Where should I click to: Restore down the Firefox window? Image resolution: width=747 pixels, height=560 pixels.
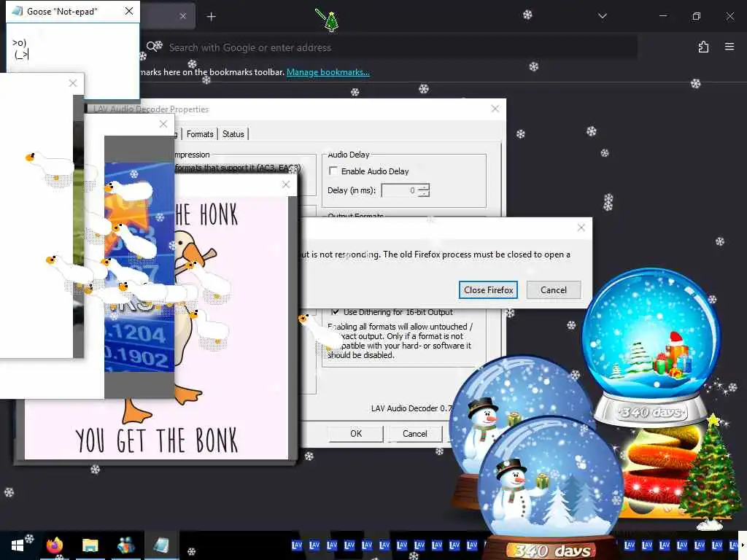click(697, 16)
